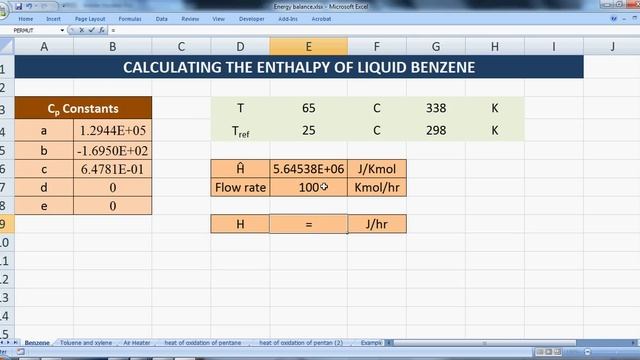Open the Home ribbon tab
Viewport: 640px width, 360px height.
(x=26, y=19)
